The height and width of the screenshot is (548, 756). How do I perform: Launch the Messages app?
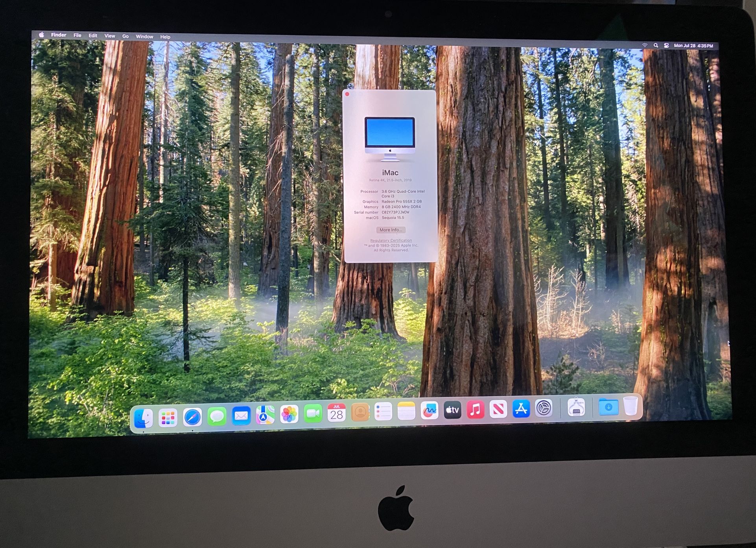point(217,416)
